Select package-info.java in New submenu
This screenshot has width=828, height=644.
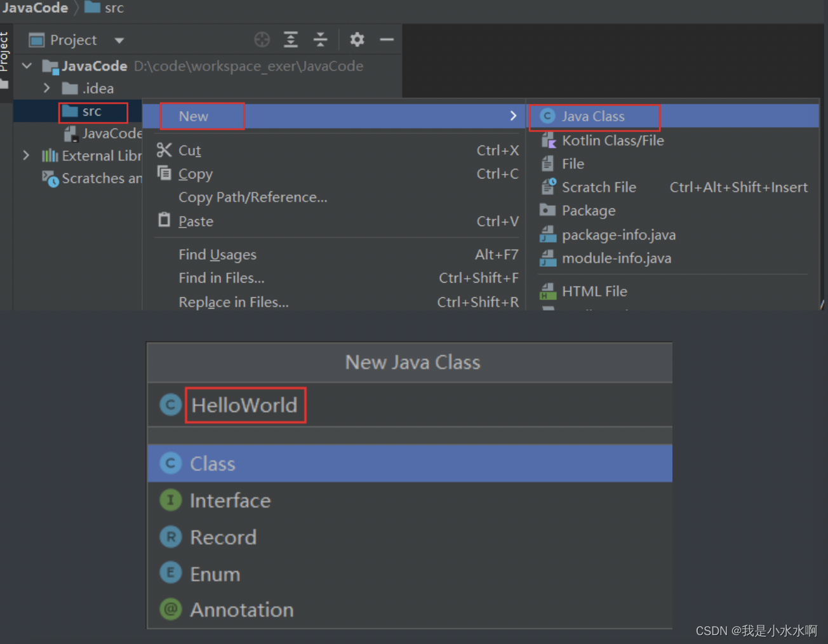(673, 235)
